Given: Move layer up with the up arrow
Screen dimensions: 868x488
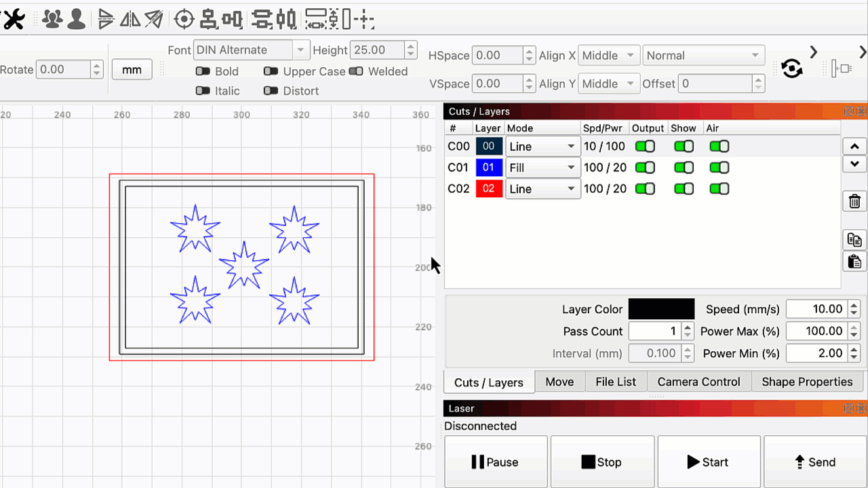Looking at the screenshot, I should click(854, 146).
